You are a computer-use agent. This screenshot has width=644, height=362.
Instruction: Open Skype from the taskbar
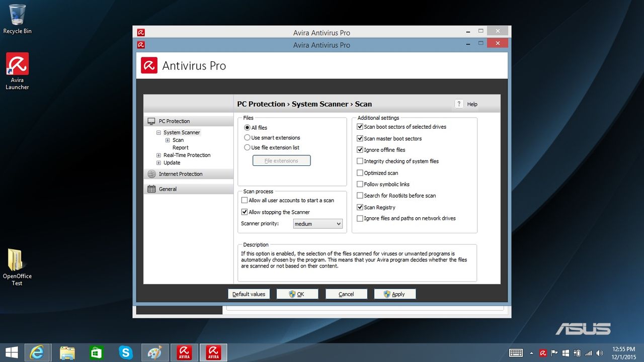[x=125, y=352]
